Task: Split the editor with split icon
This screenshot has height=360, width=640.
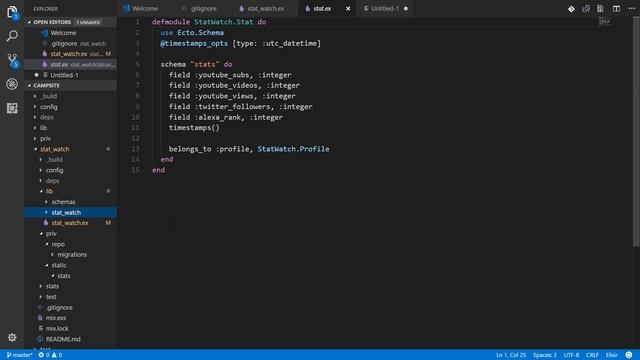Action: tap(616, 9)
